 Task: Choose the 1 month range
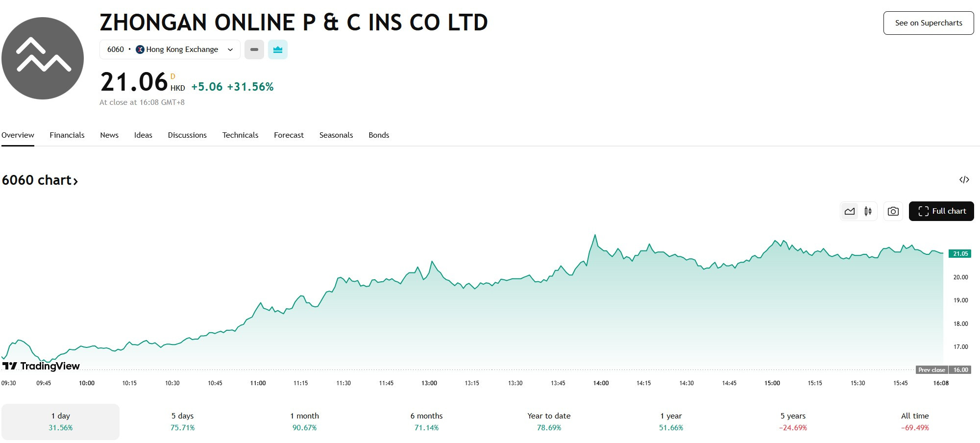click(x=305, y=422)
